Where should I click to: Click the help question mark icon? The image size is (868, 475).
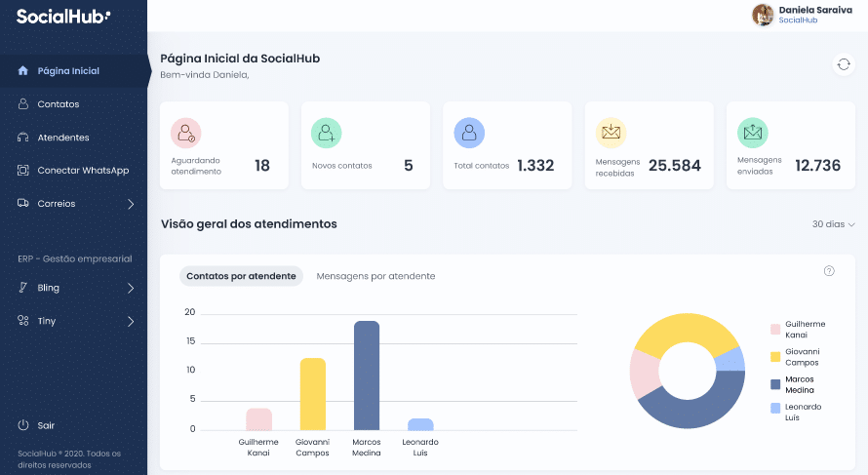(829, 271)
